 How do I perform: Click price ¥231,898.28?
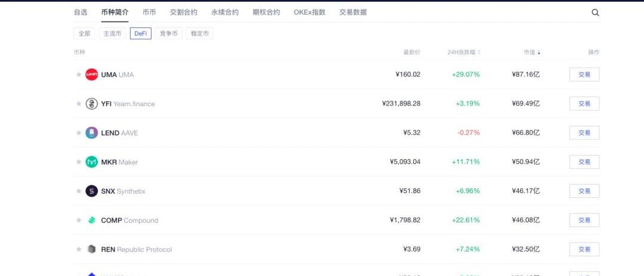401,104
